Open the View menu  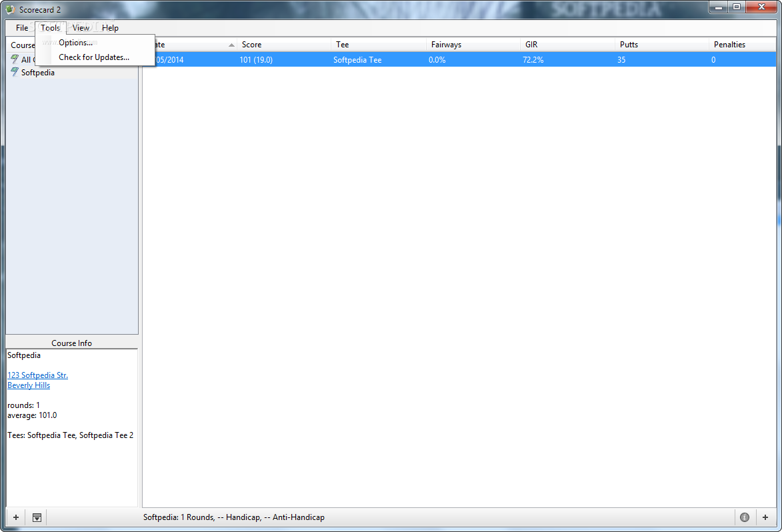click(81, 28)
